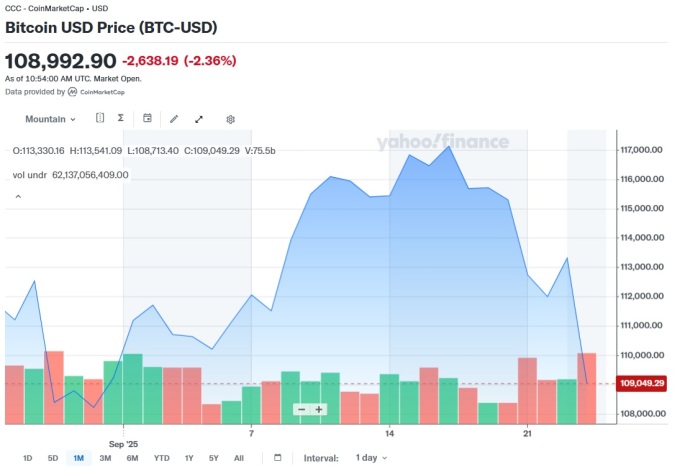Click the high price H:113,541.09

pos(96,151)
